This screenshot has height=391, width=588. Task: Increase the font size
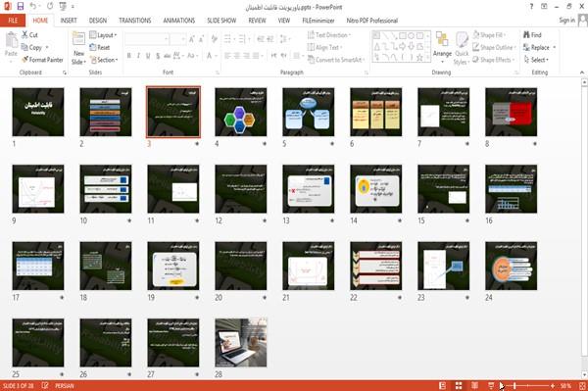(192, 39)
